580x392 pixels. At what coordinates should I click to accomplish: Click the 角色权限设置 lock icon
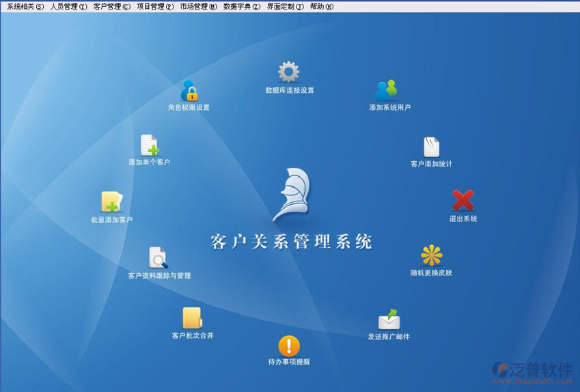189,90
